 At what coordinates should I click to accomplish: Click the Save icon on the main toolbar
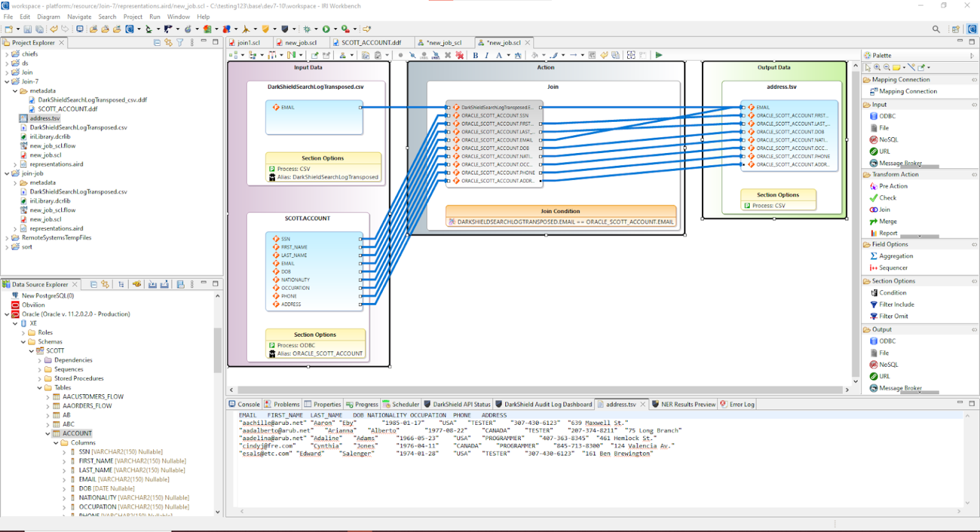(28, 28)
